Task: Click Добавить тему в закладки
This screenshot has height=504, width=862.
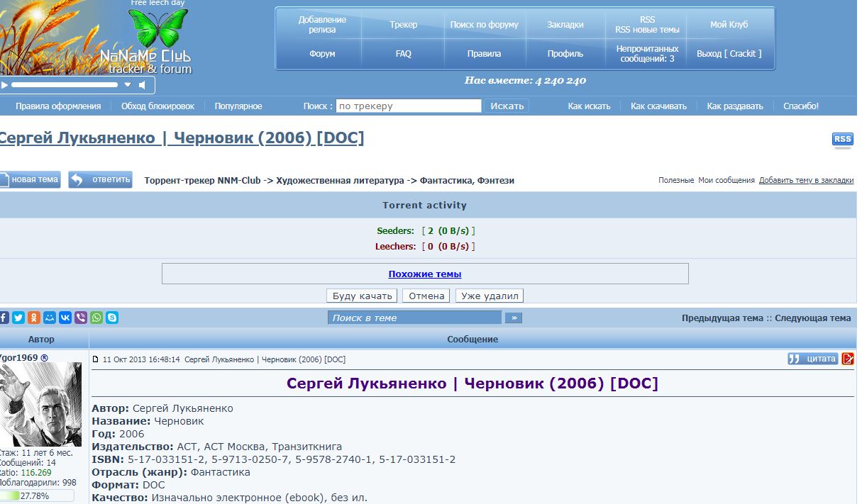Action: click(807, 181)
